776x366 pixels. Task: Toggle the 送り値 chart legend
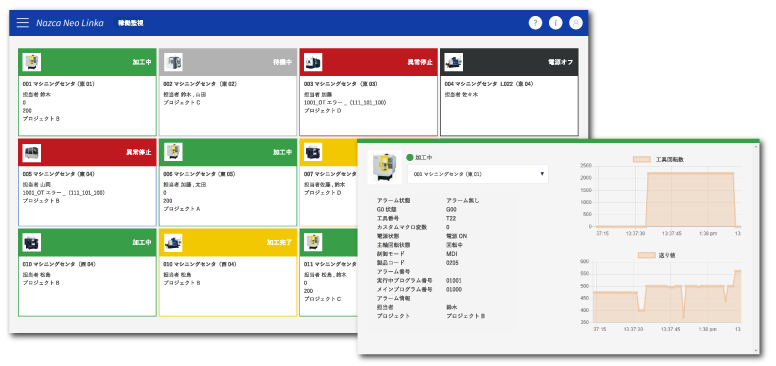pos(656,255)
